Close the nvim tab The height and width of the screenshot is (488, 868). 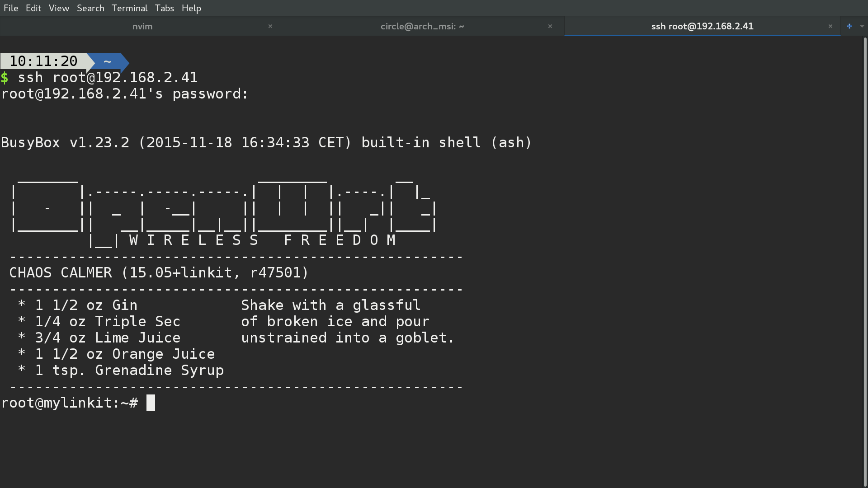tap(270, 26)
